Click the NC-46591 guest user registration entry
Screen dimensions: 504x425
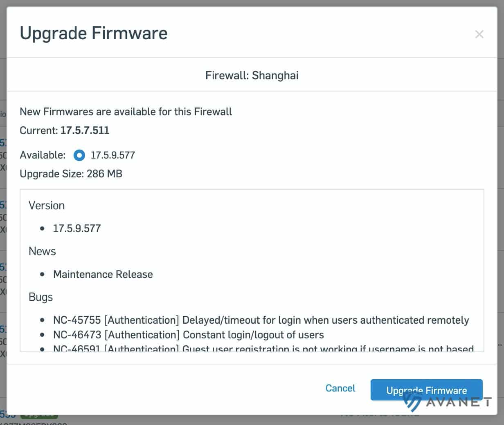click(x=263, y=349)
